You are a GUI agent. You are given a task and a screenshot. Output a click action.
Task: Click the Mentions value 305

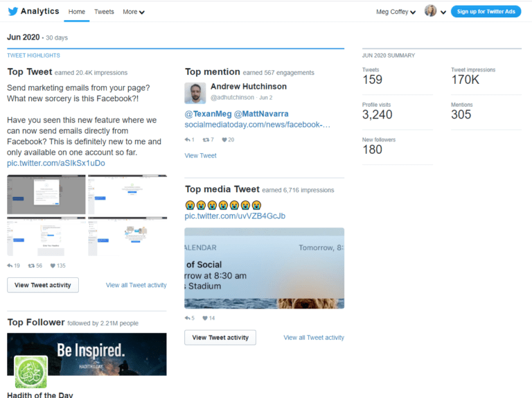pyautogui.click(x=461, y=114)
